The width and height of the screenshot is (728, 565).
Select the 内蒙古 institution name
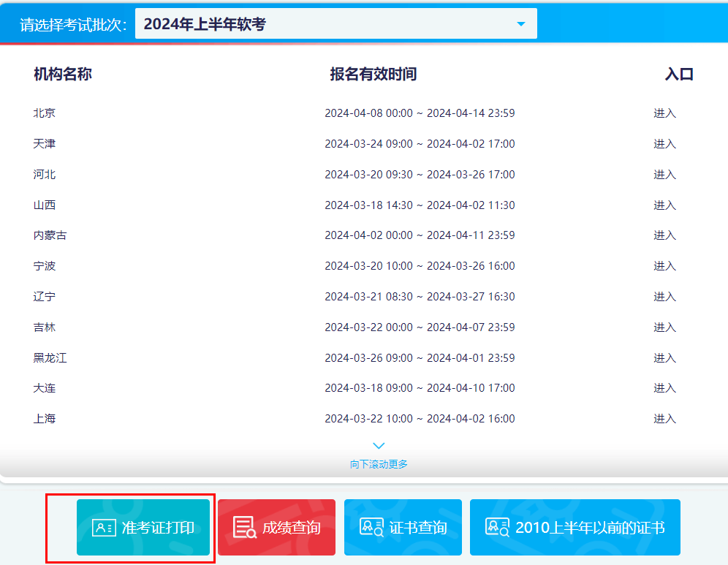pos(50,235)
